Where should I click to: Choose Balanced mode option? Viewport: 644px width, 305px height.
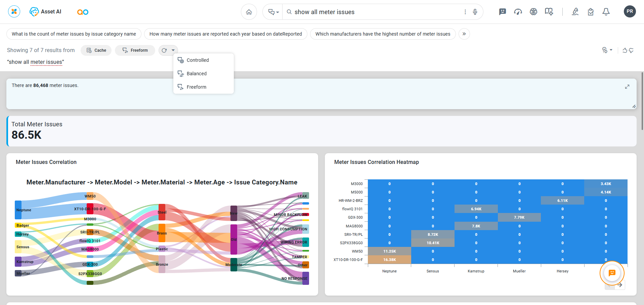click(197, 74)
